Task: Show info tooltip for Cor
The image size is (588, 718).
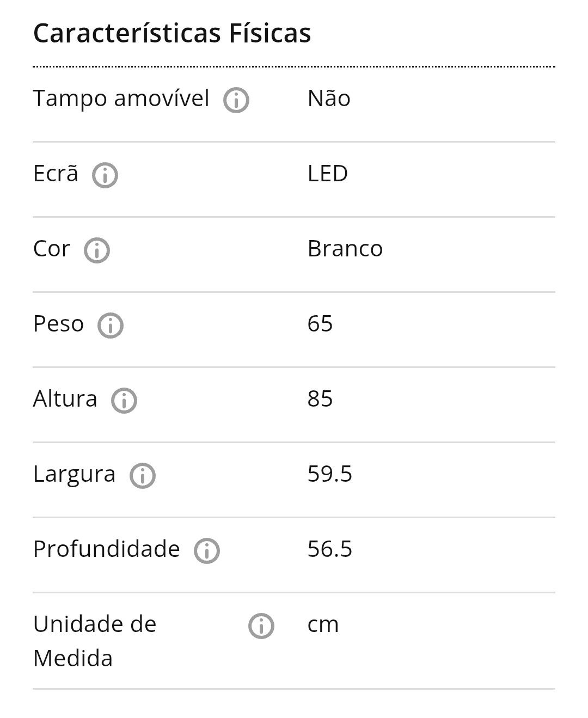Action: pyautogui.click(x=97, y=250)
